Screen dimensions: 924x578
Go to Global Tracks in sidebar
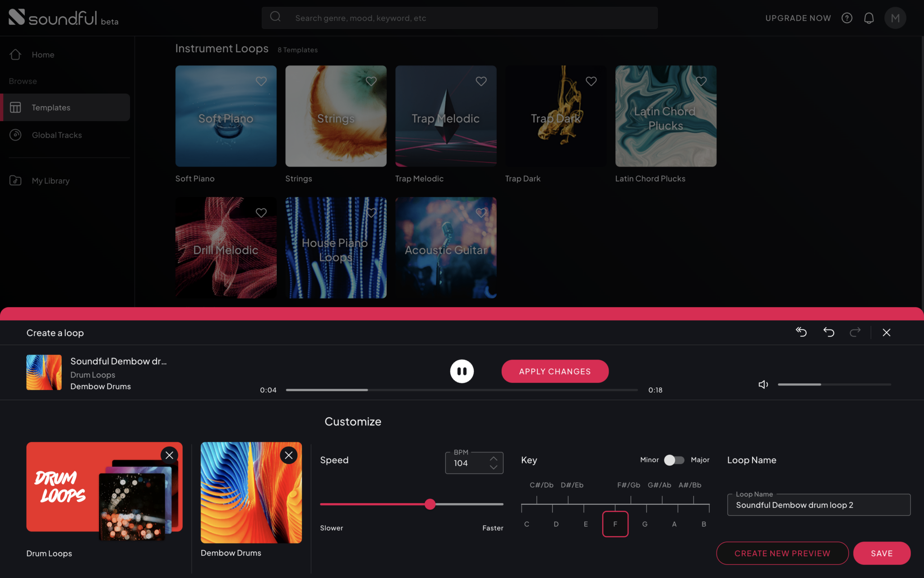click(57, 135)
